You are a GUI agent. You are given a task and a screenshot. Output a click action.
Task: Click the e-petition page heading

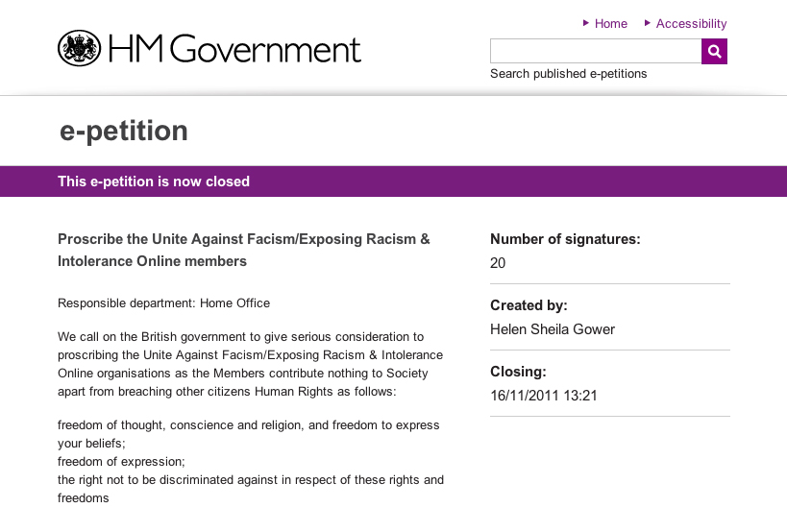point(124,131)
